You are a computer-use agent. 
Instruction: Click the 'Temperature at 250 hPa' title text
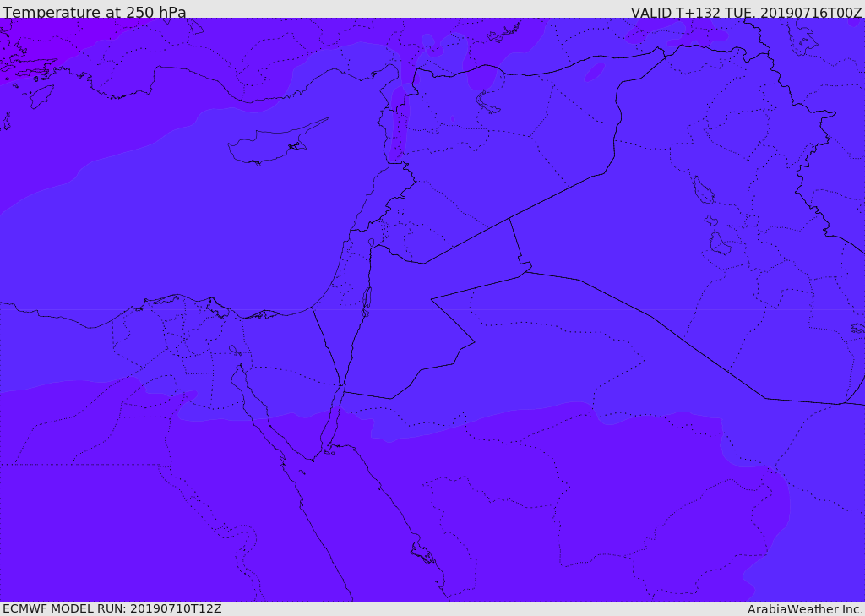point(95,12)
